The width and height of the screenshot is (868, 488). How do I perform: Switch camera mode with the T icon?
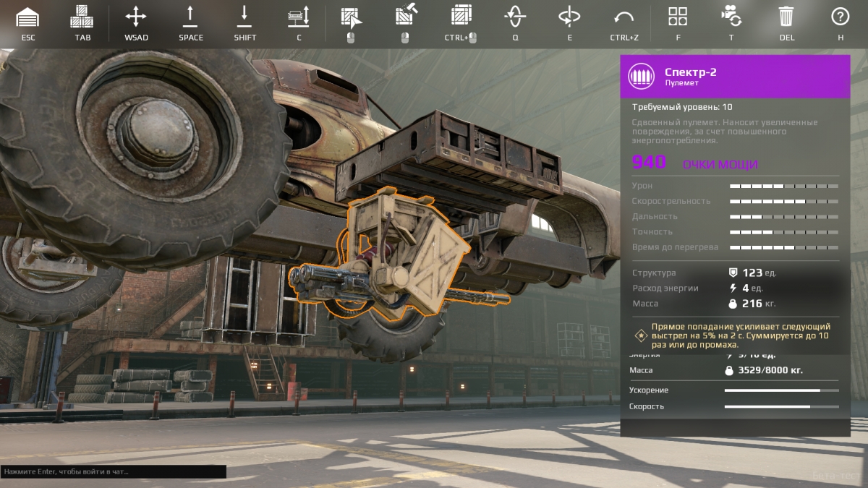(x=731, y=17)
